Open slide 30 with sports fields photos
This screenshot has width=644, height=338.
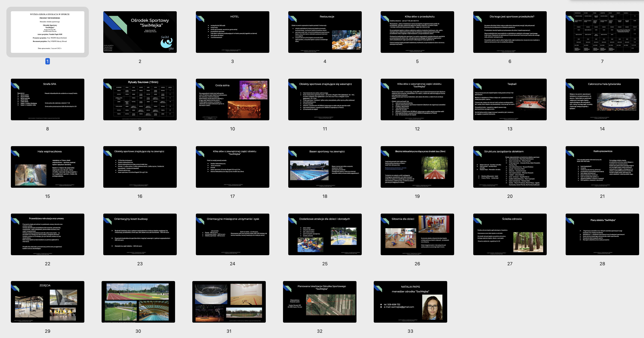(138, 301)
